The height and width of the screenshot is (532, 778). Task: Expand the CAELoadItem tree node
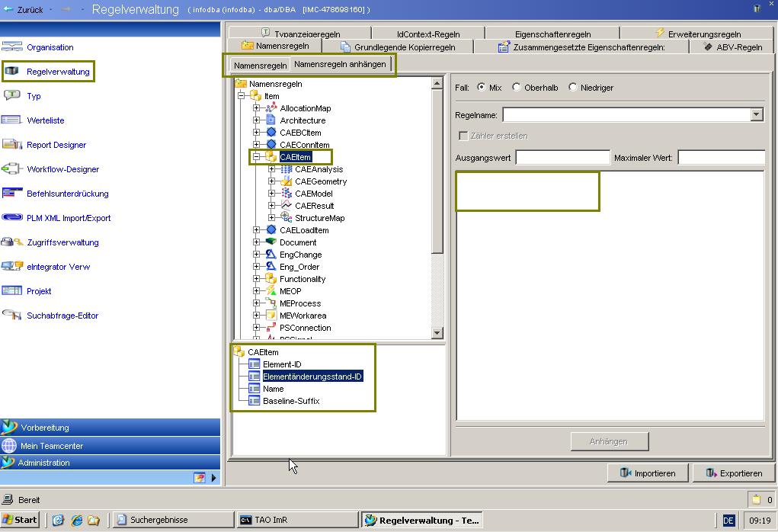257,229
